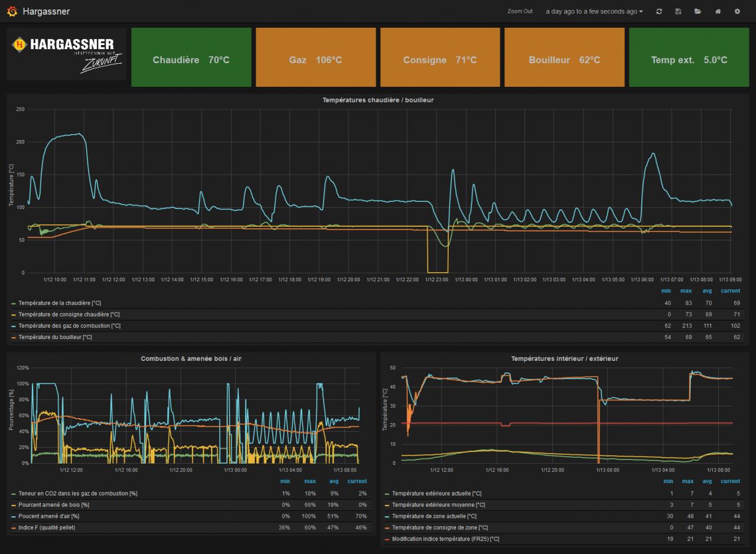Open Combustion & amenée bois / air panel menu

point(191,359)
